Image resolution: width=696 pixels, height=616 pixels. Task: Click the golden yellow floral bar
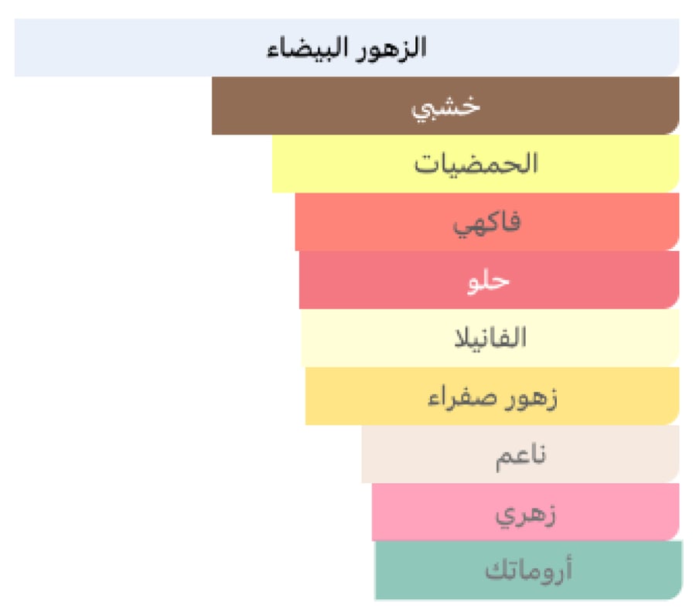click(x=493, y=396)
